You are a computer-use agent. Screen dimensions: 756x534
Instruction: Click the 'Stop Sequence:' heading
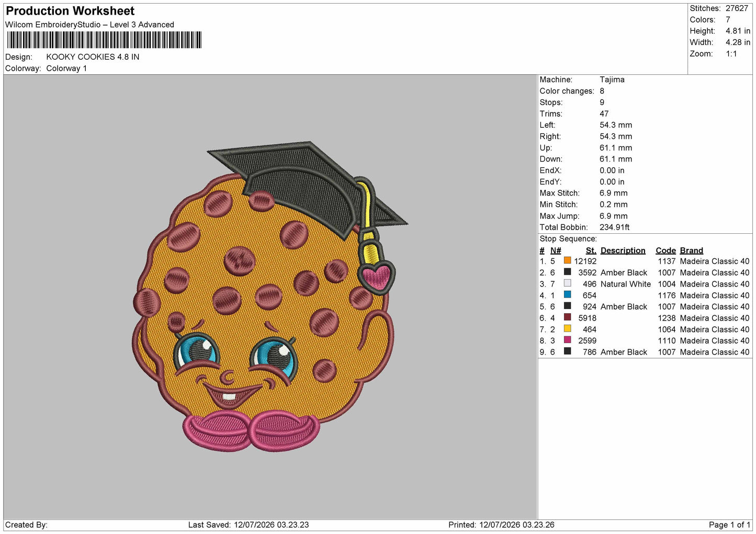click(x=568, y=239)
